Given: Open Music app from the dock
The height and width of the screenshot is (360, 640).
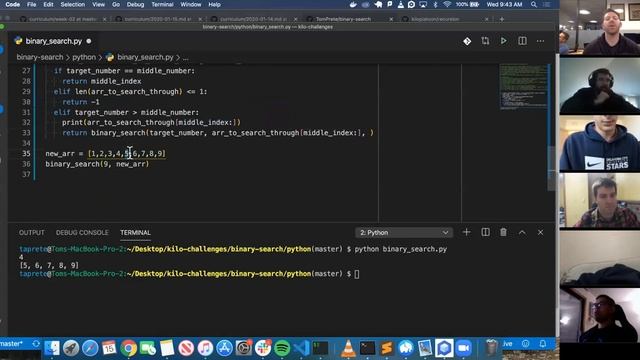Looking at the screenshot, I should 205,348.
